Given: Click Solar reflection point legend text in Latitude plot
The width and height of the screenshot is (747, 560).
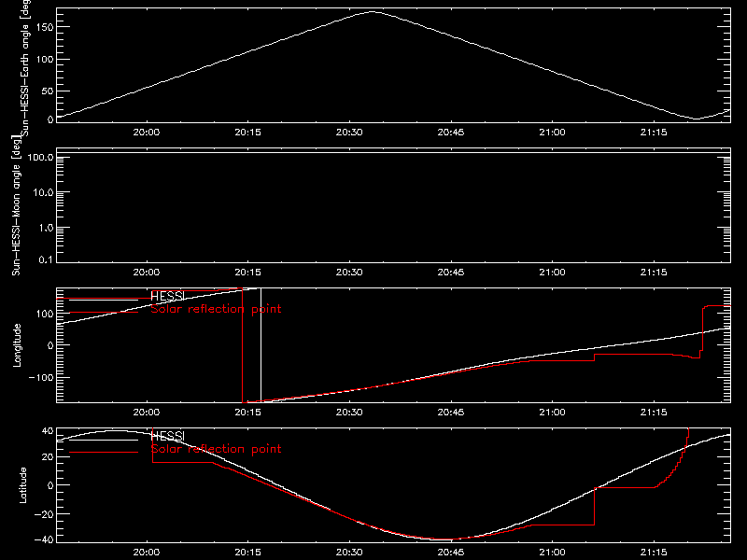Looking at the screenshot, I should [216, 449].
